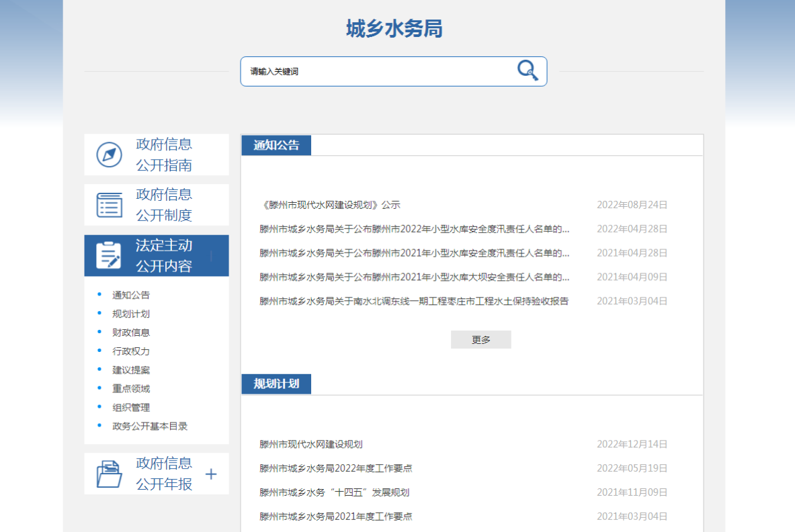Click the list icon for 政府信息公开制度
The image size is (795, 532).
(x=109, y=205)
